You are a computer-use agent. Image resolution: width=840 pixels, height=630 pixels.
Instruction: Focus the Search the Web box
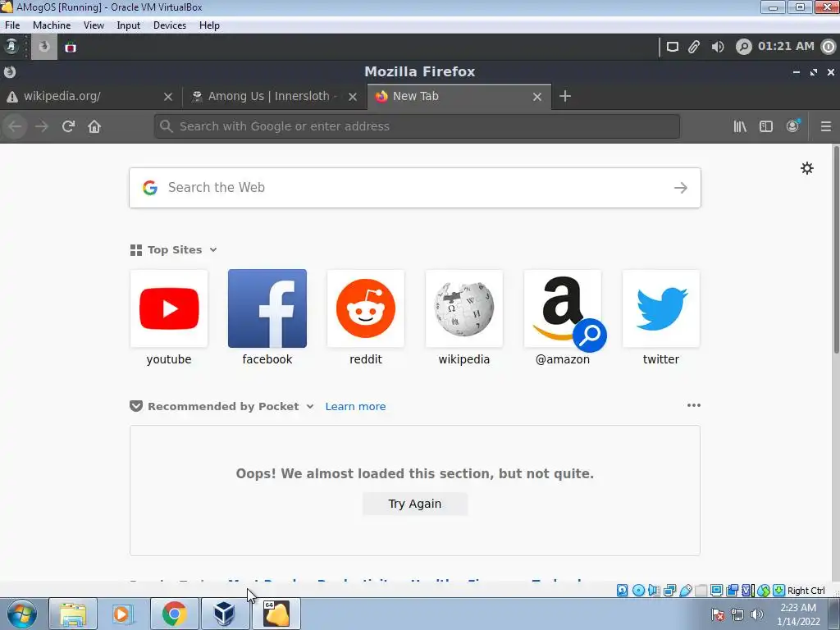point(414,188)
